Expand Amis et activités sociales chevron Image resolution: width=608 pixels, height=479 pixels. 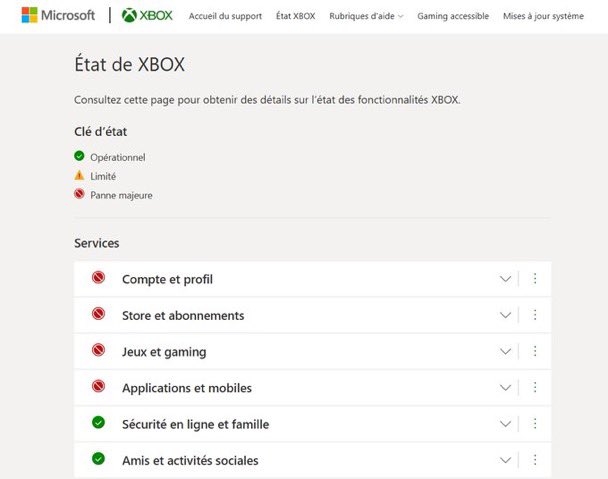[505, 460]
